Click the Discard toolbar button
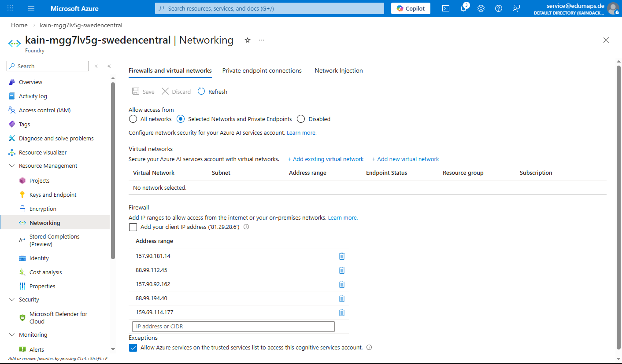The width and height of the screenshot is (622, 364). pyautogui.click(x=176, y=92)
